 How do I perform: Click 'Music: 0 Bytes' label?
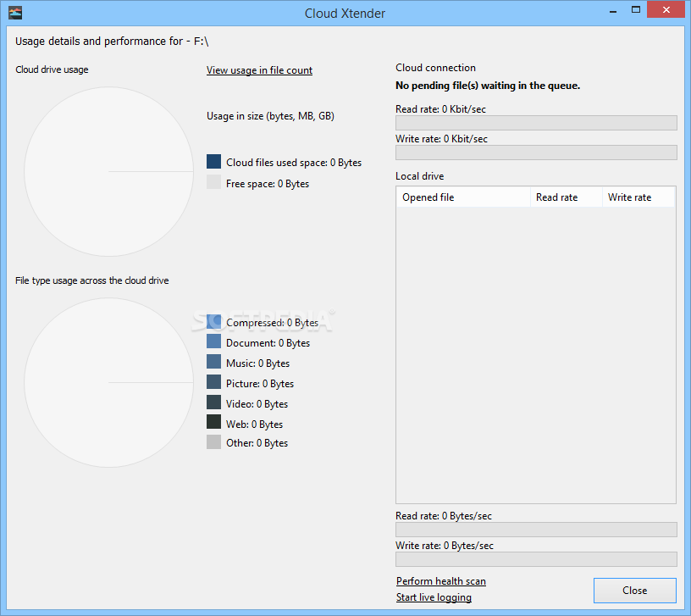tap(257, 363)
